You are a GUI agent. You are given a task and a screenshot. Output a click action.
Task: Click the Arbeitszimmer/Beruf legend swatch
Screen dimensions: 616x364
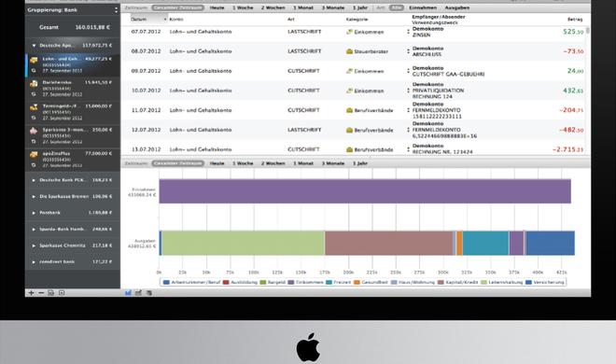click(x=166, y=282)
